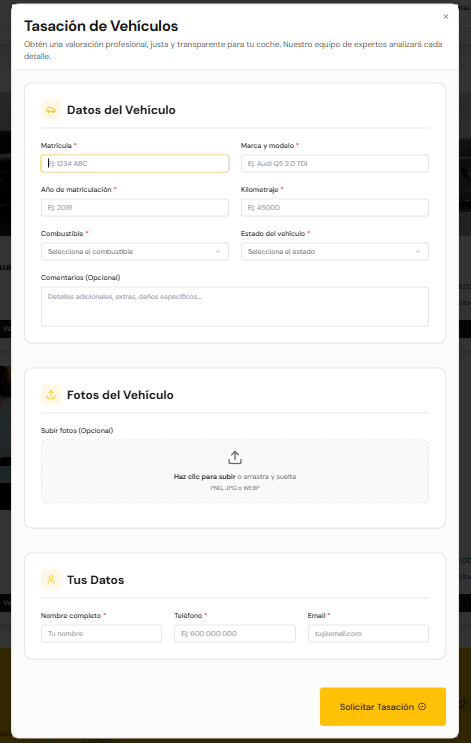The width and height of the screenshot is (471, 743).
Task: Click the person icon beside Tus Datos
Action: tap(51, 579)
